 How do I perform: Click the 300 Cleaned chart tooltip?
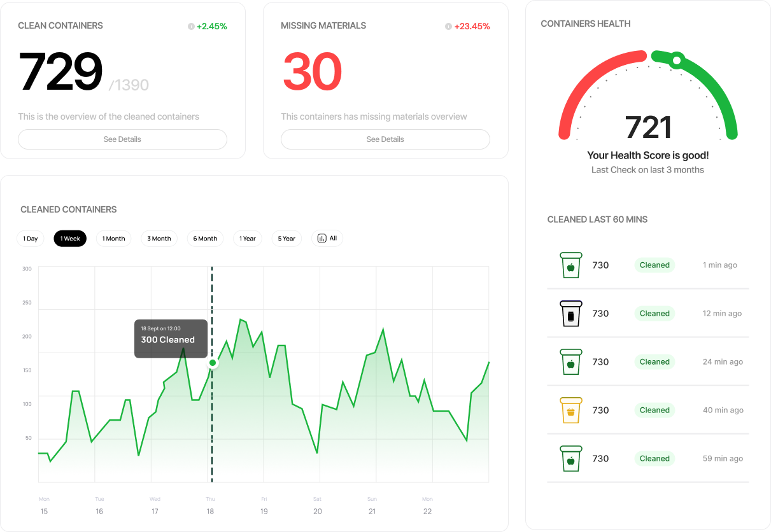171,339
